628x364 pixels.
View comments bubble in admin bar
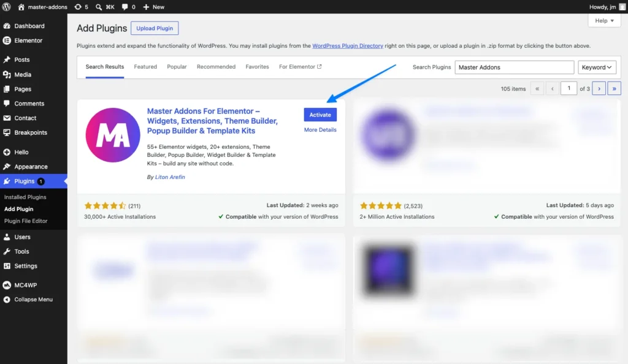pyautogui.click(x=125, y=7)
